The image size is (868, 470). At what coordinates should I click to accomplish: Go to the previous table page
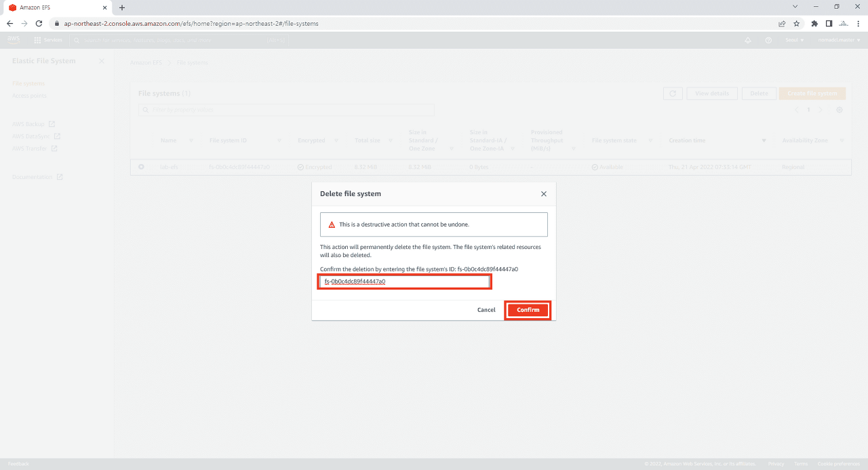coord(796,110)
